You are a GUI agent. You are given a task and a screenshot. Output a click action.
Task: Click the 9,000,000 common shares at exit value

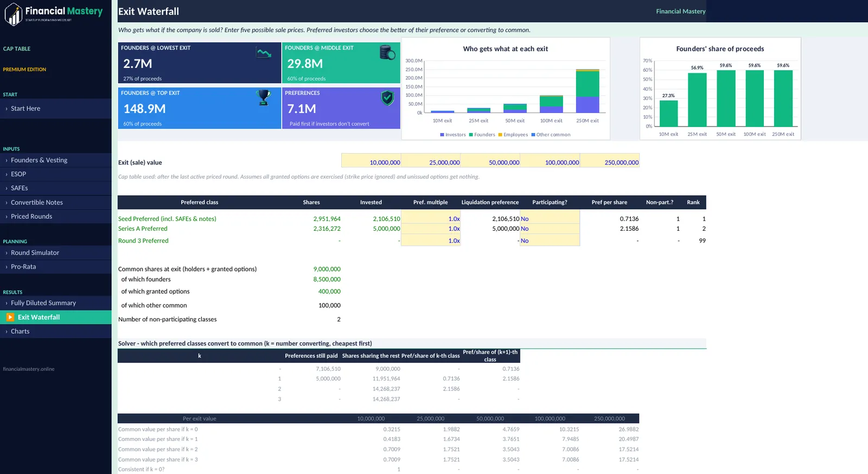(x=327, y=269)
